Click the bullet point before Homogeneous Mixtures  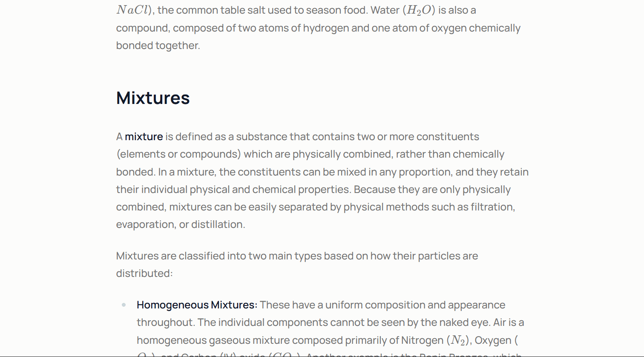coord(124,305)
